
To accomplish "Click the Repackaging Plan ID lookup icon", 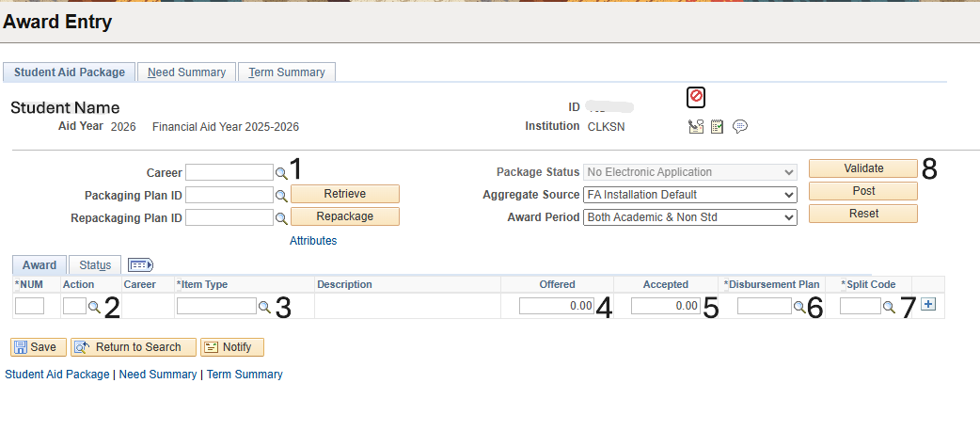I will (280, 217).
